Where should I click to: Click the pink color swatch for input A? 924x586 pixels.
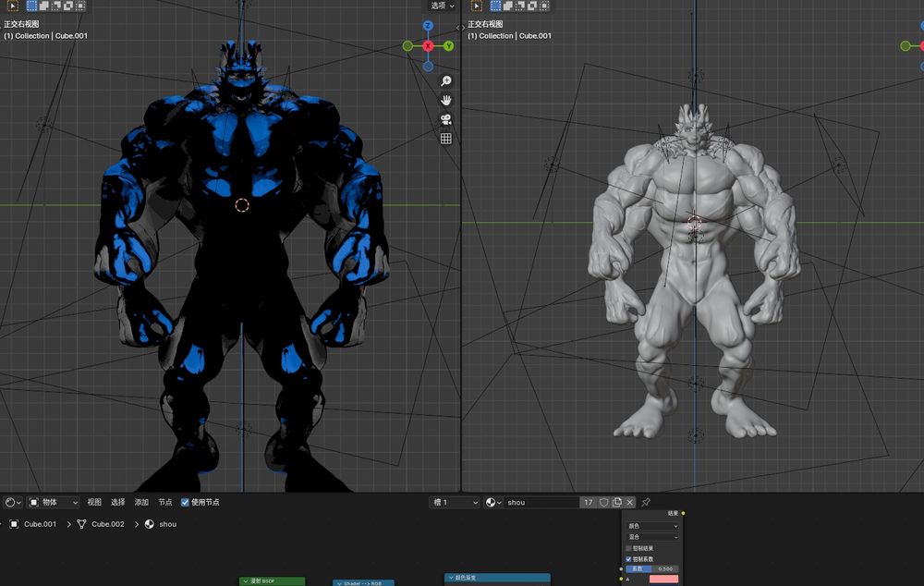coord(663,580)
